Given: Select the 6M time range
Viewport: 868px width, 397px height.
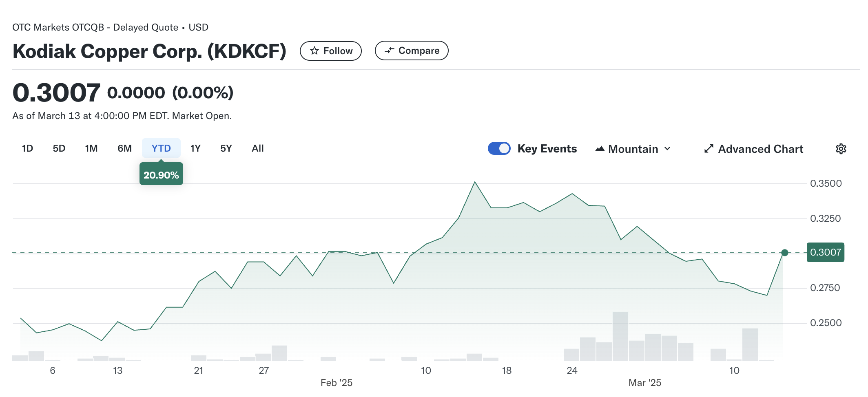Looking at the screenshot, I should [124, 148].
